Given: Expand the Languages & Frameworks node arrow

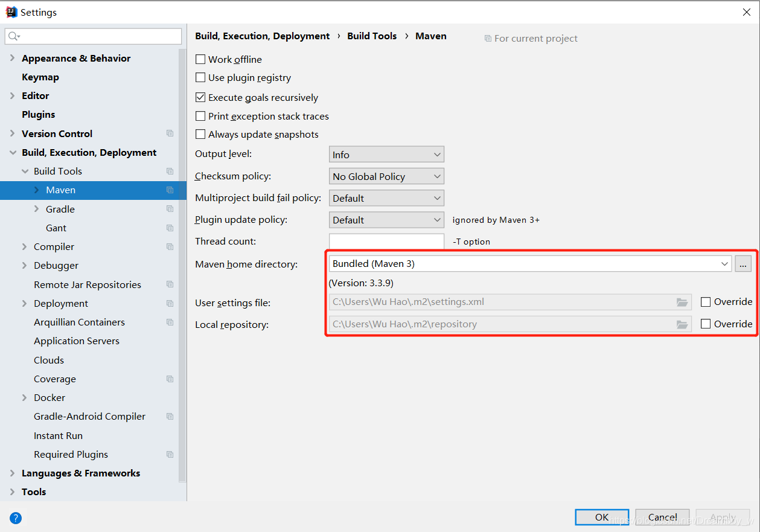Looking at the screenshot, I should pos(13,473).
